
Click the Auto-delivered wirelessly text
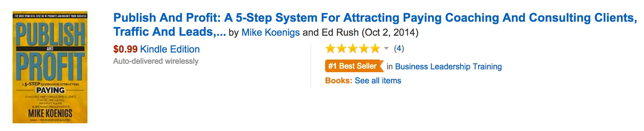click(156, 61)
